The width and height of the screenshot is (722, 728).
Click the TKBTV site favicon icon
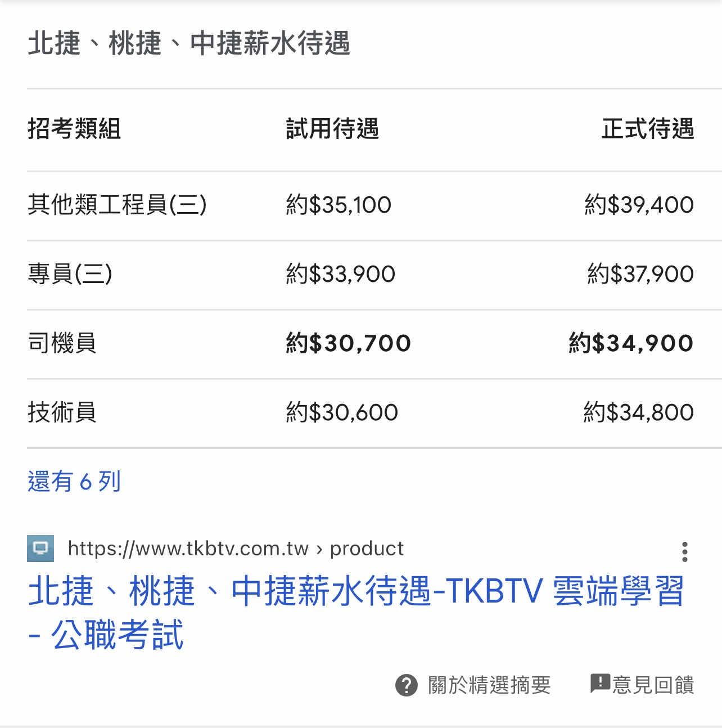pyautogui.click(x=40, y=549)
